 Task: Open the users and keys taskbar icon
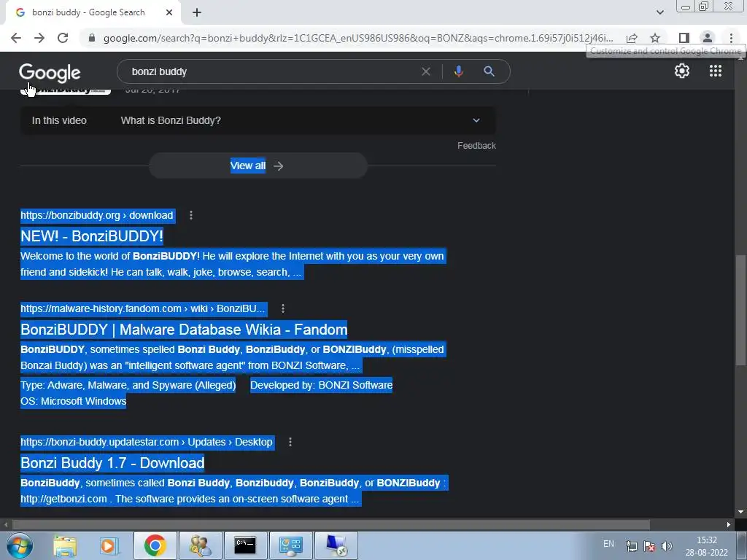[x=200, y=545]
